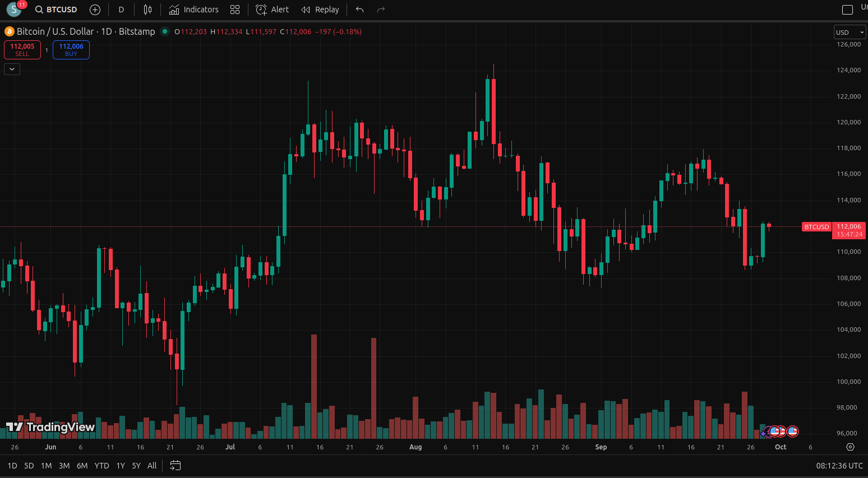Open the D timeframe interval selector
Viewport: 868px width, 478px height.
click(x=121, y=10)
